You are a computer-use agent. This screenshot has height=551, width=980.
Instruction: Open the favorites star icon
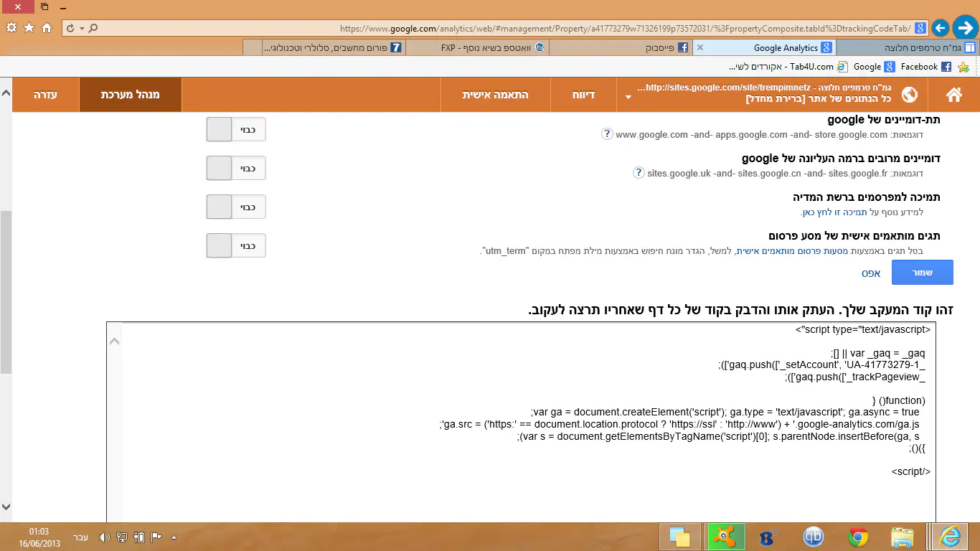[x=29, y=28]
